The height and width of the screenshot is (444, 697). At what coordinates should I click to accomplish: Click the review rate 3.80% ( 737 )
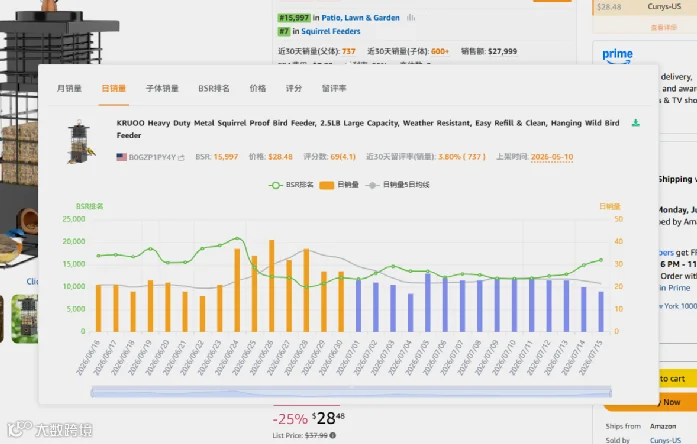[x=462, y=157]
